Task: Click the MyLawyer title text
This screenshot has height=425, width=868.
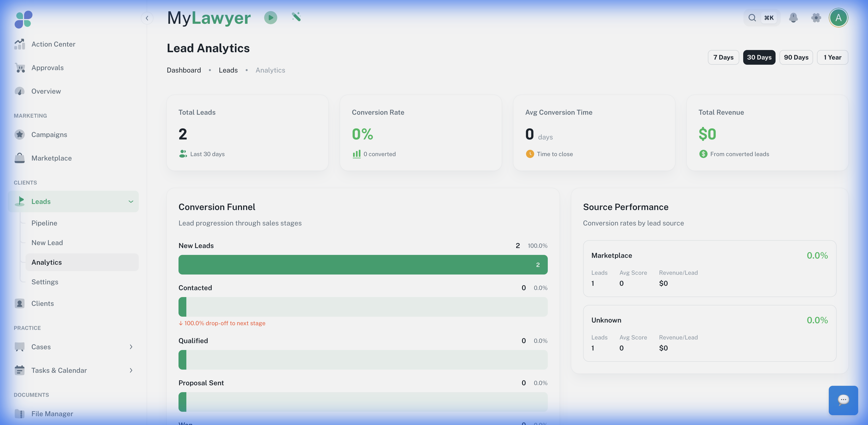Action: [209, 18]
